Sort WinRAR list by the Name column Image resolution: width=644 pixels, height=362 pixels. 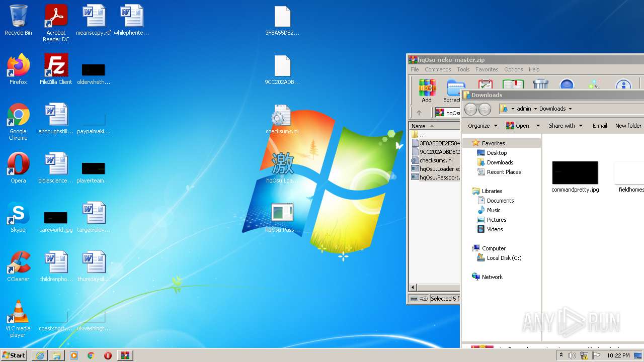tap(435, 126)
